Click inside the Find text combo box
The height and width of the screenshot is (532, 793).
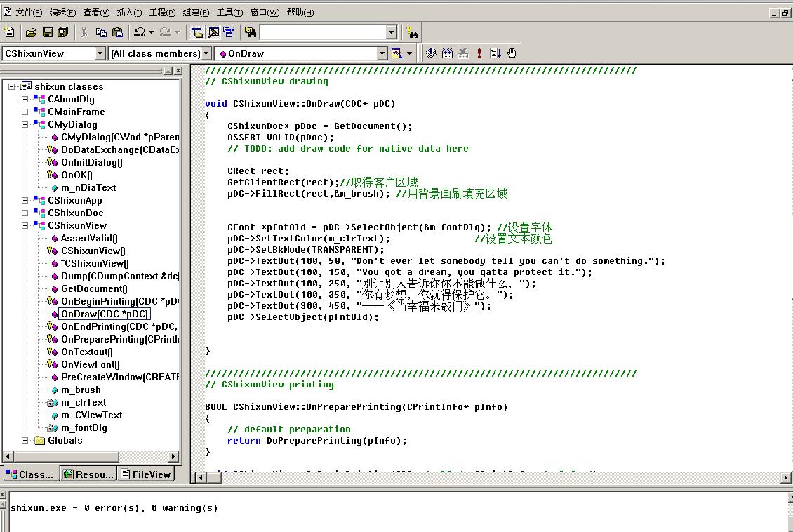coord(323,32)
